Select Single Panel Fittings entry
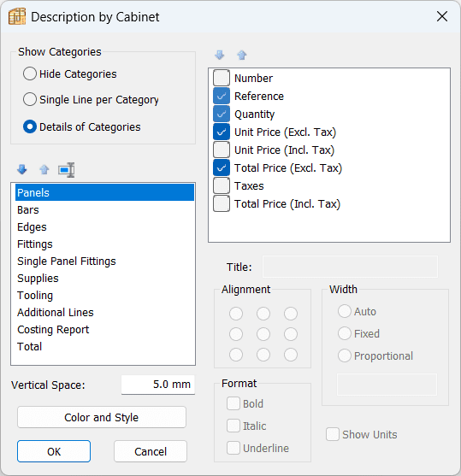The width and height of the screenshot is (461, 476). (104, 261)
